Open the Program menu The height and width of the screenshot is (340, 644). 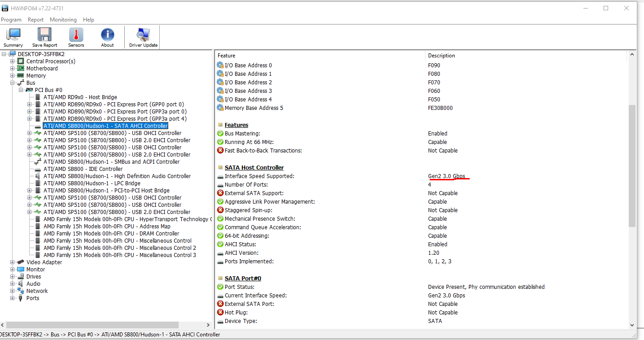click(x=11, y=20)
